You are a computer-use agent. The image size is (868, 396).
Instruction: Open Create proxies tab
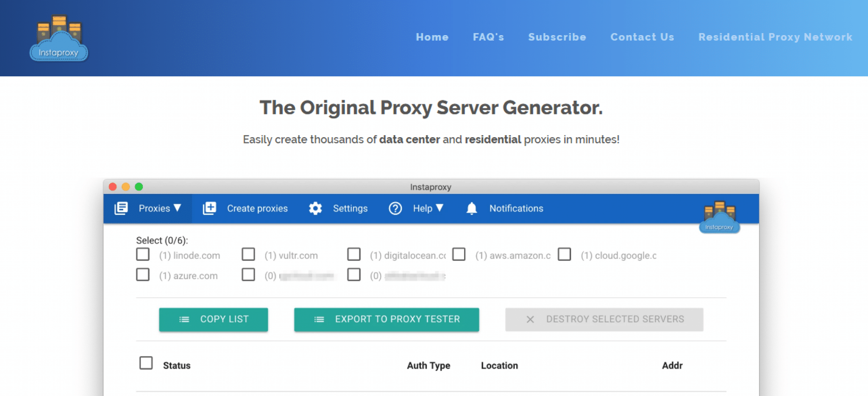257,208
